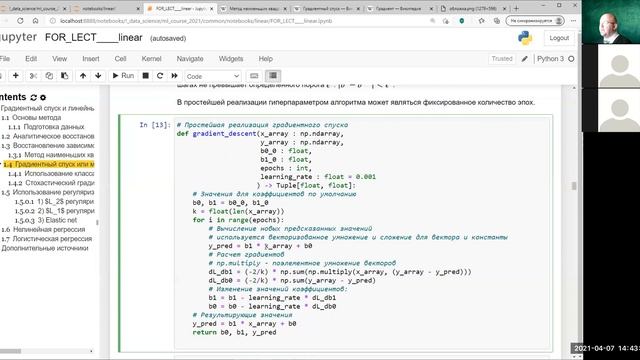Restart kernel and run all cells icon

pyautogui.click(x=174, y=76)
